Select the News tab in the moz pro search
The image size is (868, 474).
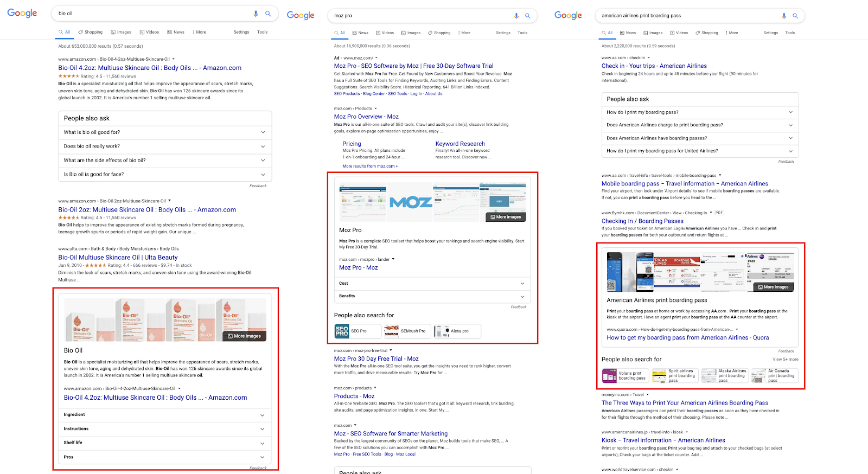(x=360, y=33)
